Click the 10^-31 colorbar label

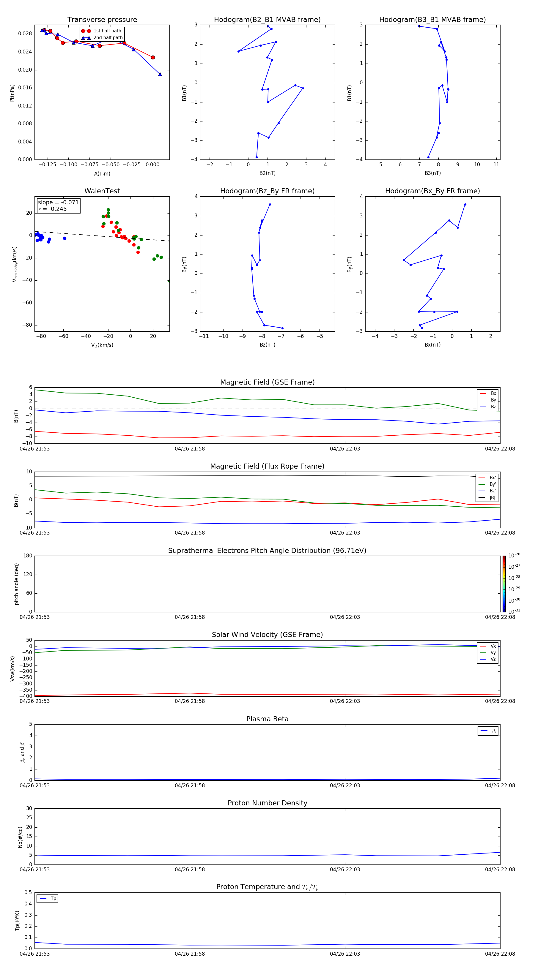point(514,611)
